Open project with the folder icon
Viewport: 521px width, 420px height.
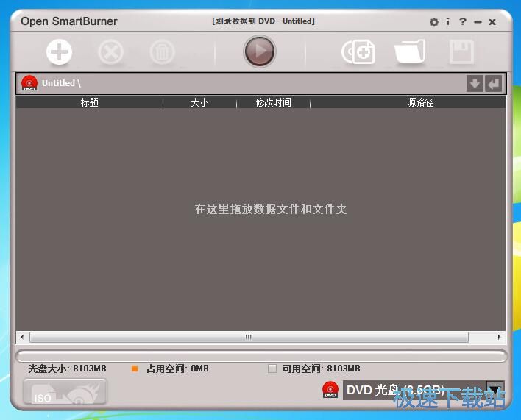click(x=410, y=51)
